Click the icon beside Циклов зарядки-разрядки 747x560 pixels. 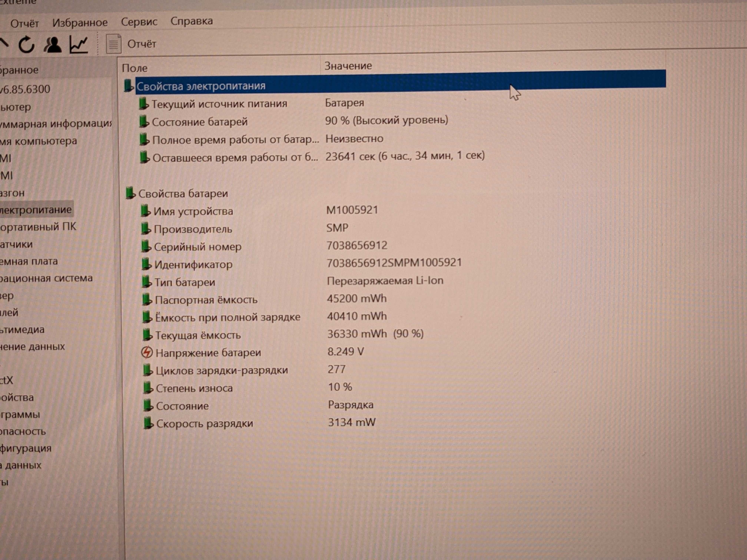(148, 370)
